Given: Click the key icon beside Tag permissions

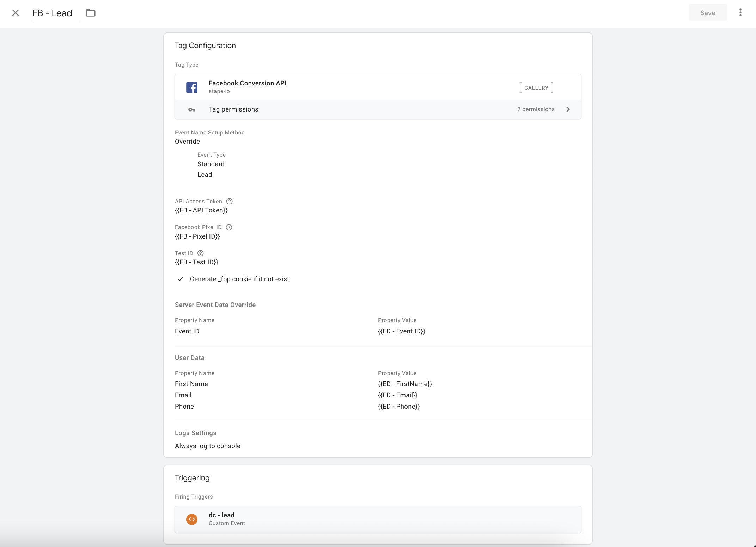Looking at the screenshot, I should (192, 110).
